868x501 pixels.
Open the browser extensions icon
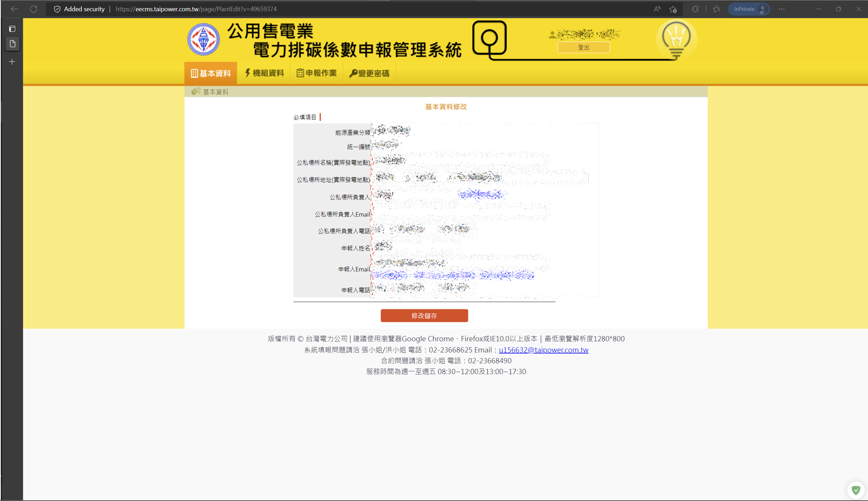(695, 9)
